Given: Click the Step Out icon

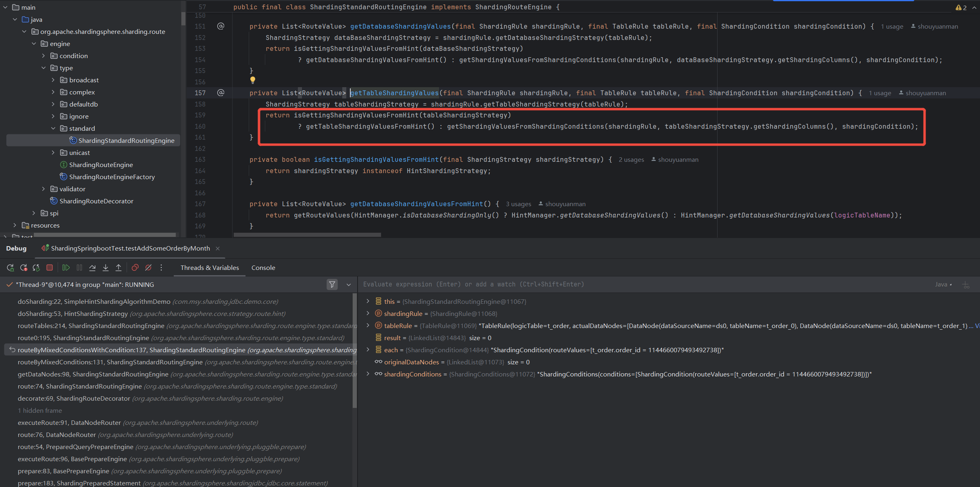Looking at the screenshot, I should pos(119,268).
